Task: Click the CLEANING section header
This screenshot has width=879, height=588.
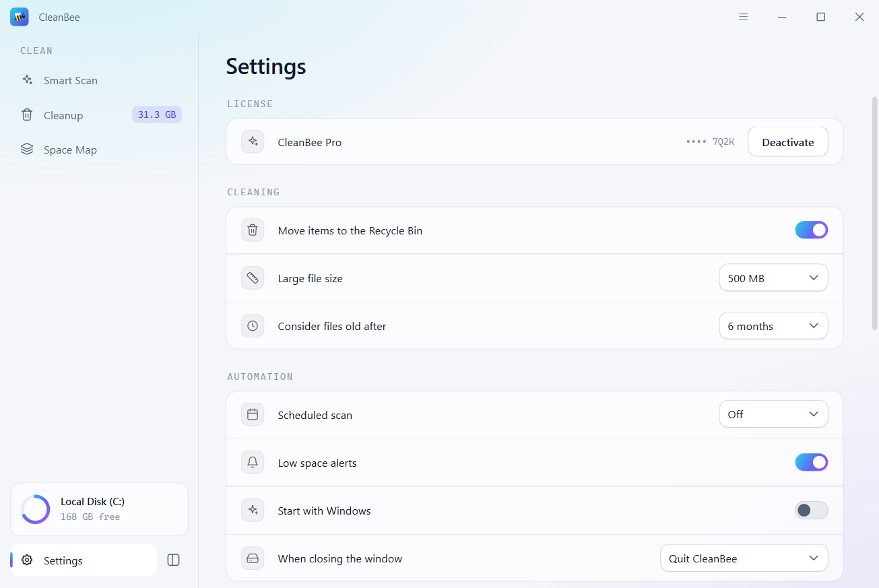Action: click(253, 192)
